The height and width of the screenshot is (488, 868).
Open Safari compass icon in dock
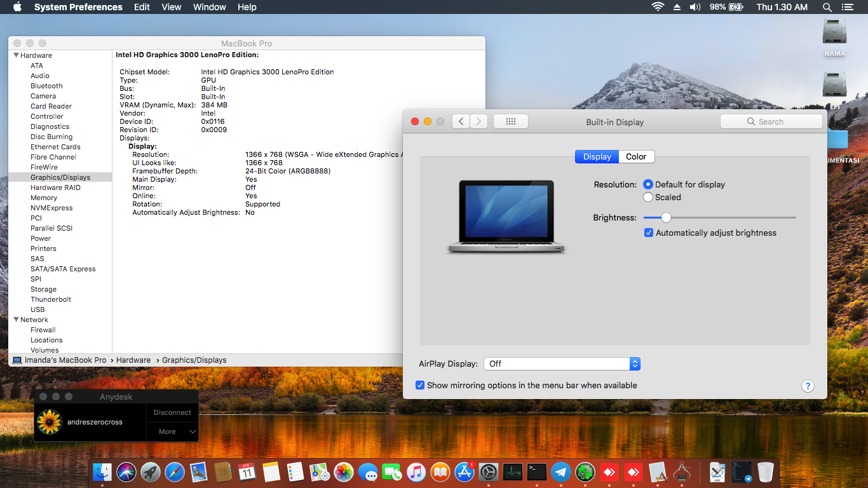pyautogui.click(x=175, y=472)
